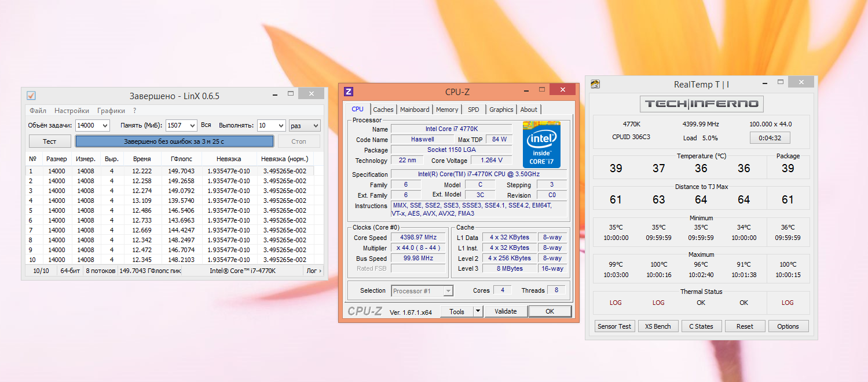Click the TechInferno logo banner in RealTemp
868x382 pixels.
click(x=701, y=104)
